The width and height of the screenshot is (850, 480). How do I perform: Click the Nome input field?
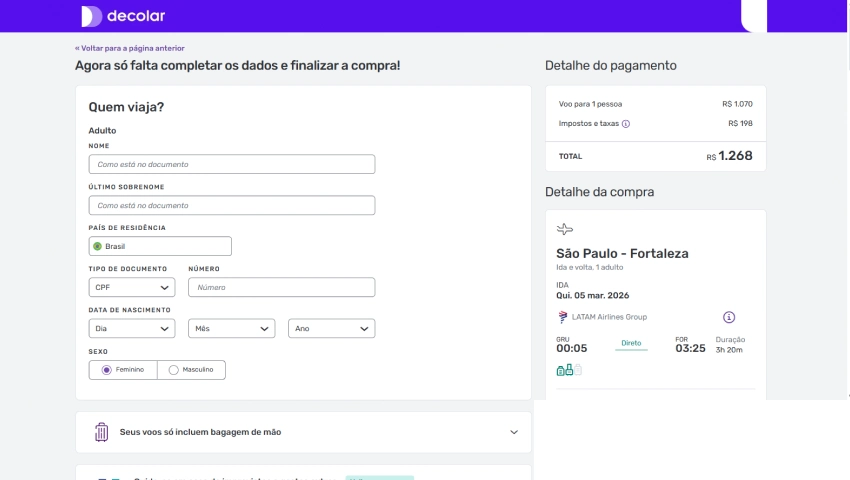[x=232, y=164]
